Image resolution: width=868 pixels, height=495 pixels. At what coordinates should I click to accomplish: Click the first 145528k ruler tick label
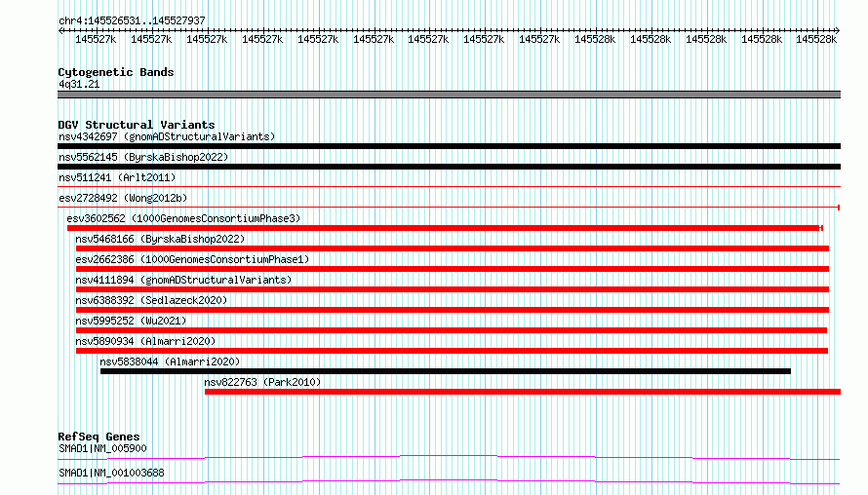tap(595, 39)
